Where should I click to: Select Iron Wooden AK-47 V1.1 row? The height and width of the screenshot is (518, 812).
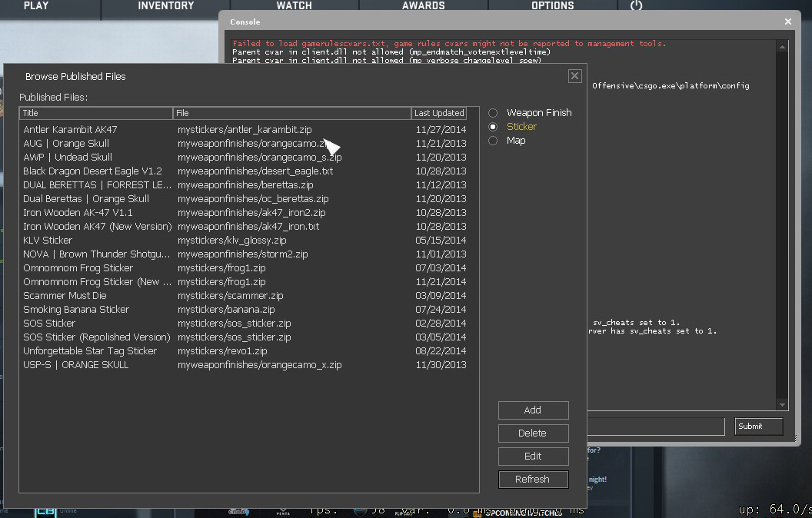(245, 213)
